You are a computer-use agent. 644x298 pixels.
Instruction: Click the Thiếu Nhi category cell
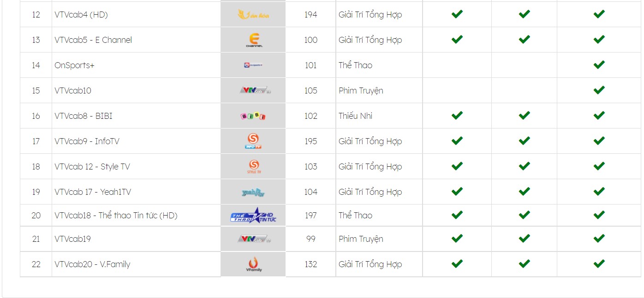379,116
